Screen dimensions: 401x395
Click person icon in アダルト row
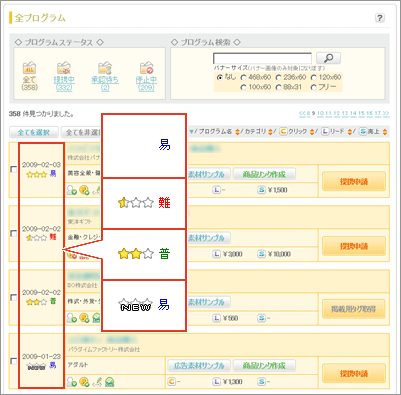pyautogui.click(x=71, y=381)
